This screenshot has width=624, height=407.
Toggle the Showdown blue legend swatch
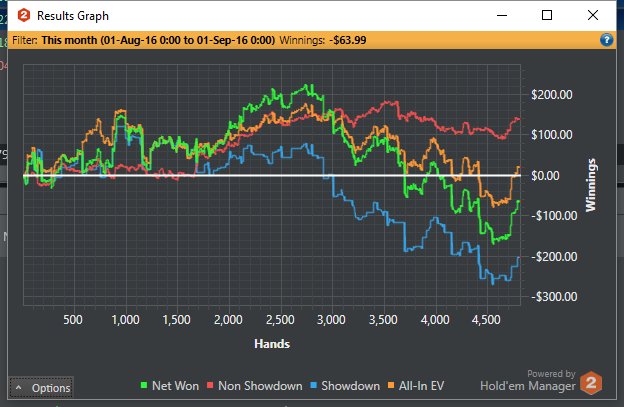pos(313,385)
